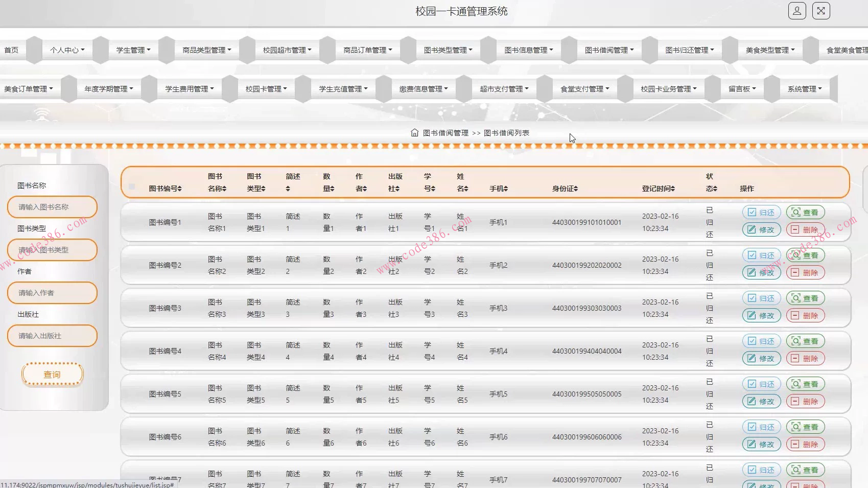868x488 pixels.
Task: Open the user profile icon
Action: [x=797, y=11]
